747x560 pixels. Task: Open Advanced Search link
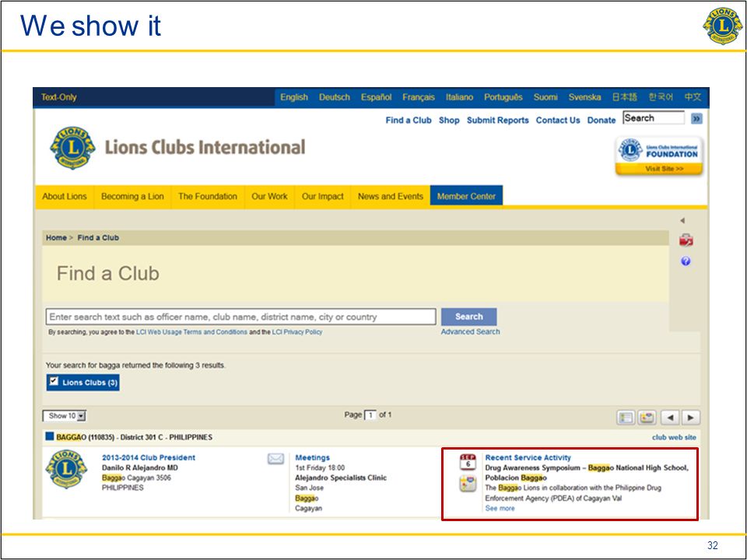pos(470,331)
